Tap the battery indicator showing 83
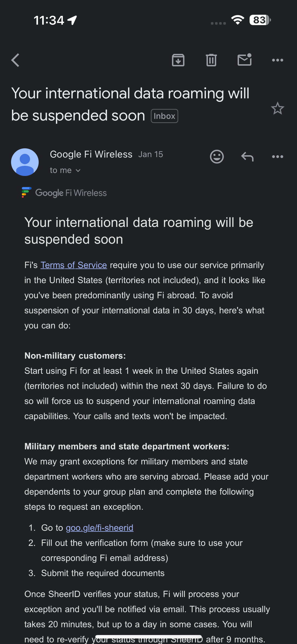Screen dimensions: 297x644 pos(260,20)
